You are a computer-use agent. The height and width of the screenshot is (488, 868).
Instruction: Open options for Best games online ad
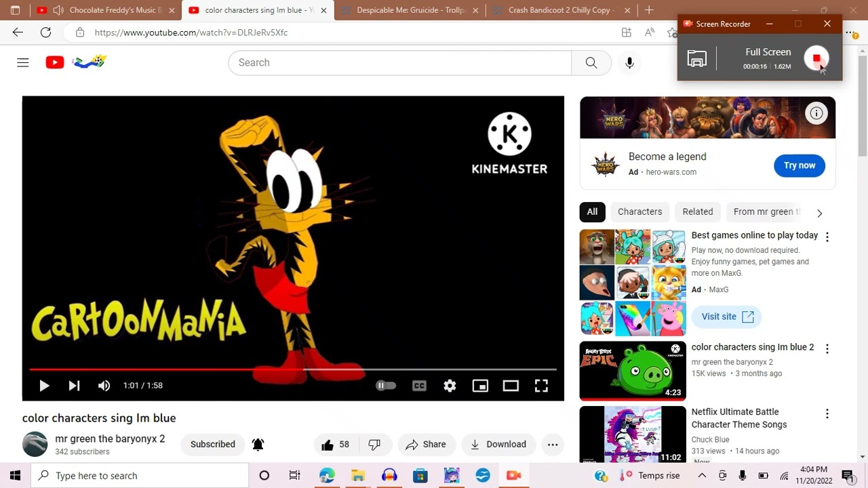pos(827,237)
